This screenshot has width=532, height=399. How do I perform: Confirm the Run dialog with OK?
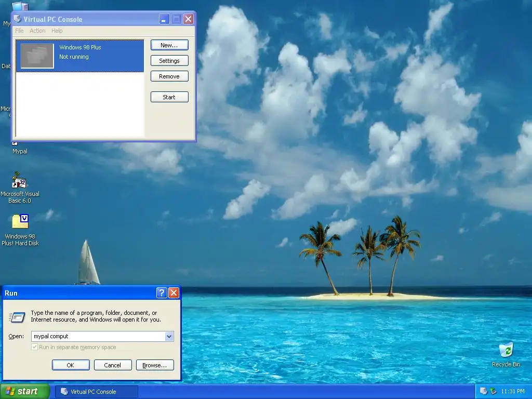tap(71, 365)
